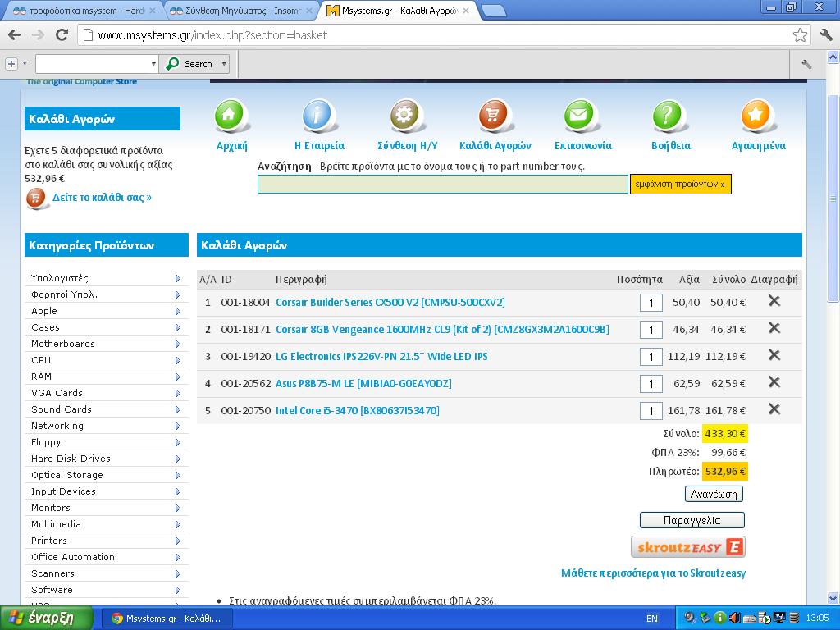
Task: Click the toolbar magnifier Search button
Action: click(189, 64)
